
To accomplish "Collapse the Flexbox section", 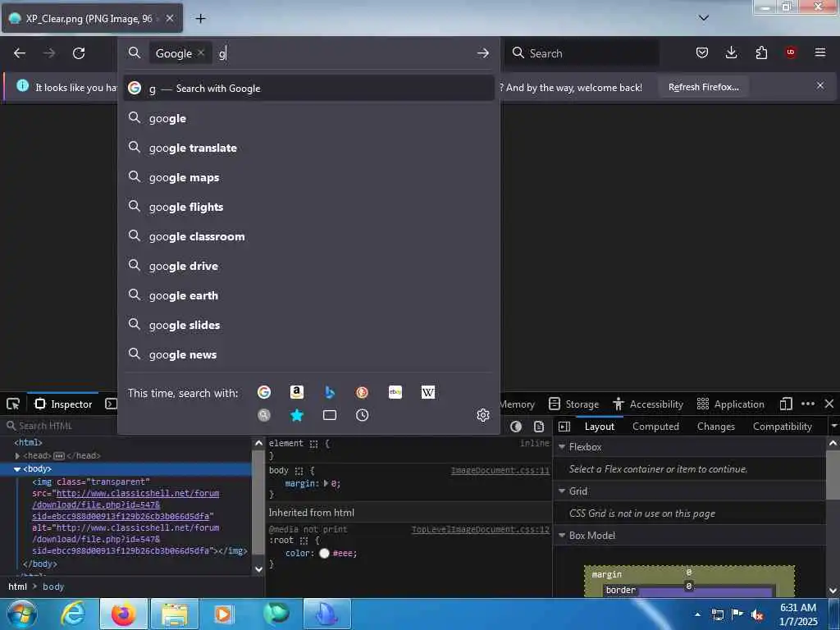I will click(x=562, y=447).
